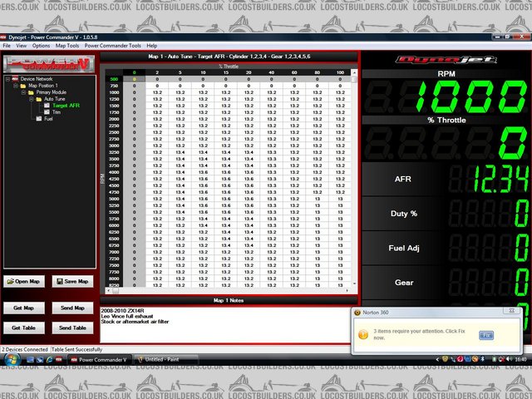Click the Get Map button
Screen dimensions: 532x399
[24, 308]
